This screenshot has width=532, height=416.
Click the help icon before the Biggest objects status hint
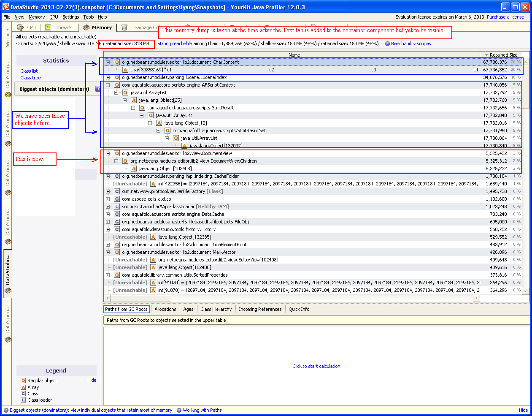tap(6, 410)
